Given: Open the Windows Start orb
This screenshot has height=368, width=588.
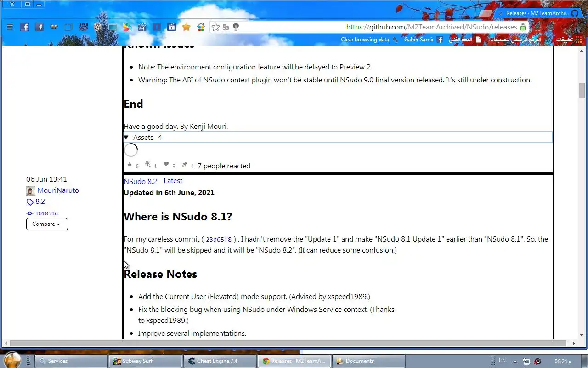Looking at the screenshot, I should point(12,360).
